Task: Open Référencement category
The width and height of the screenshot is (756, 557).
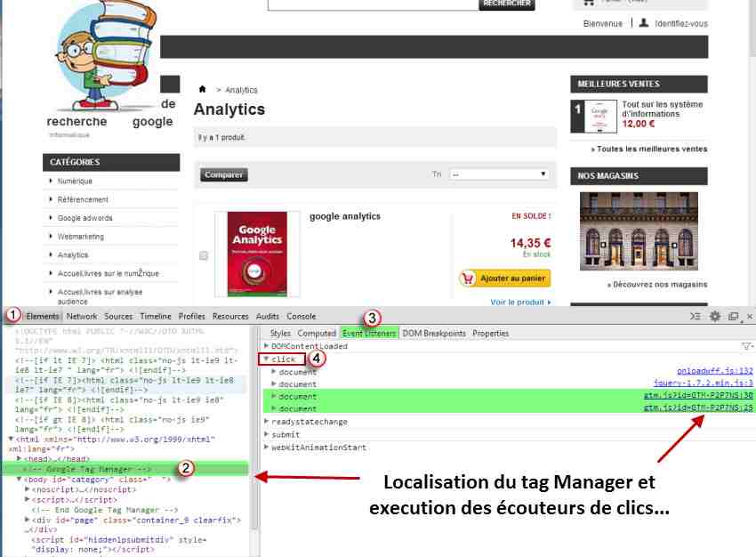Action: click(x=83, y=199)
